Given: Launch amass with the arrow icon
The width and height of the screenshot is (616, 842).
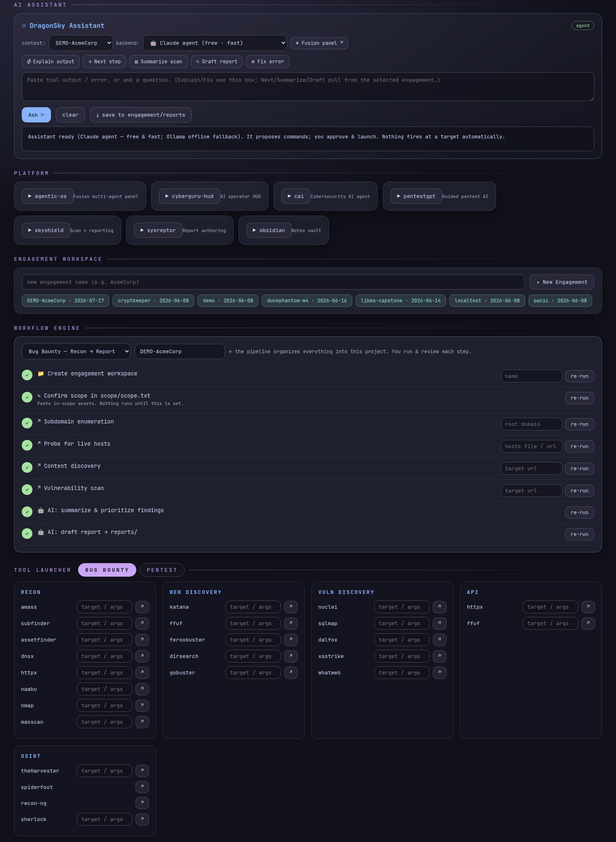Looking at the screenshot, I should point(142,607).
